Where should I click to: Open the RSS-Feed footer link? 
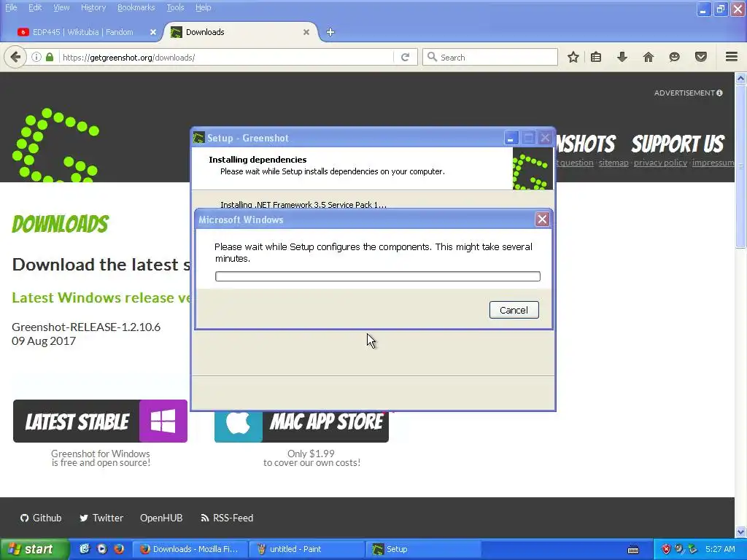[x=228, y=518]
